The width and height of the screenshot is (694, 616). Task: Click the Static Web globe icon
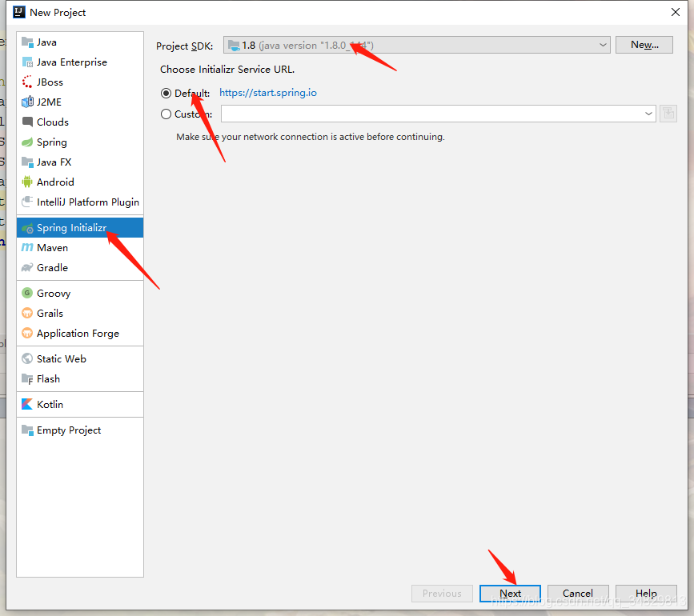click(27, 358)
